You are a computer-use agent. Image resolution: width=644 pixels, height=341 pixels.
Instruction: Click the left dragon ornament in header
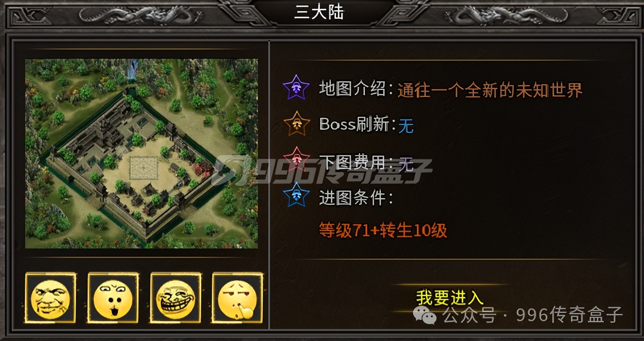tap(139, 16)
